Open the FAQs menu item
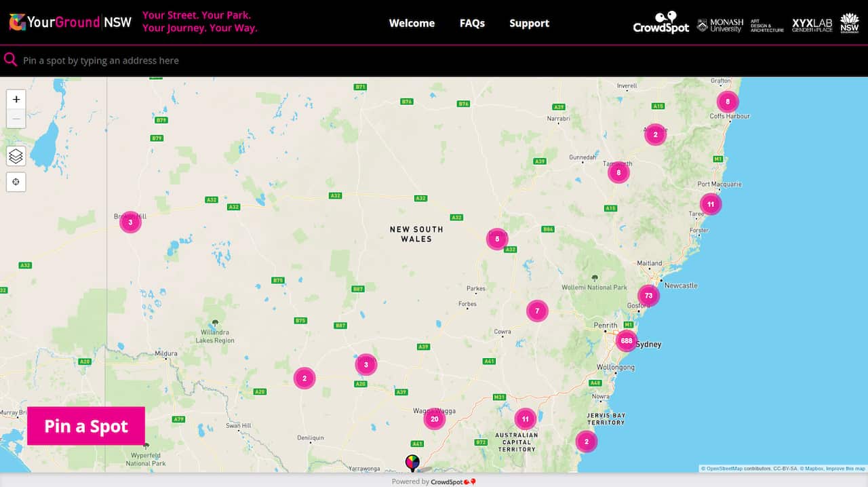This screenshot has height=487, width=868. [x=472, y=23]
